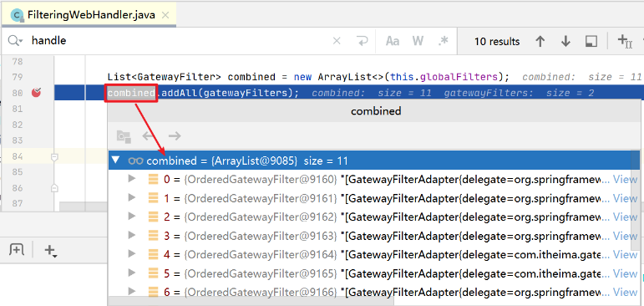644x306 pixels.
Task: Go to next search occurrence arrow
Action: click(565, 41)
